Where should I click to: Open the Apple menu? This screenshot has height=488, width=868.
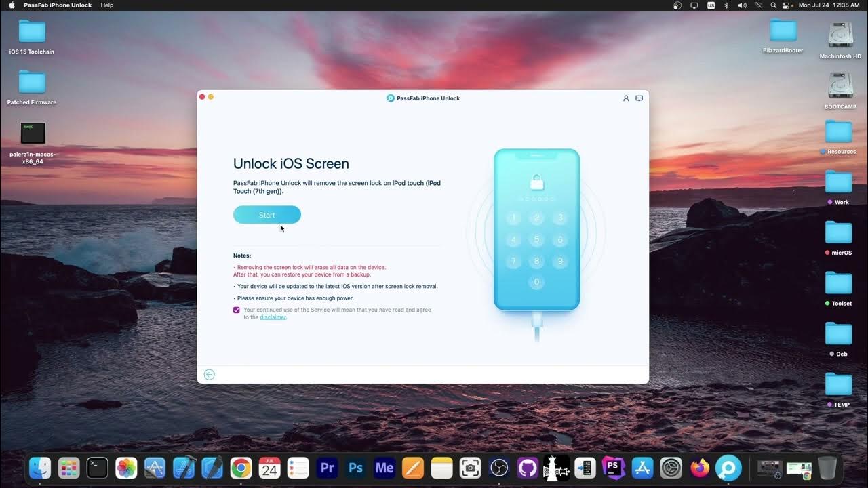12,5
